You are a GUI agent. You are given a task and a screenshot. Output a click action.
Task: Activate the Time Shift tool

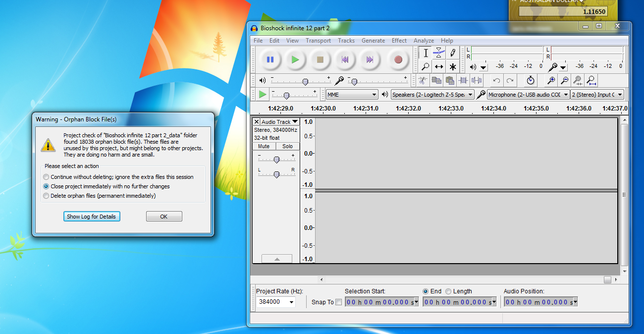click(438, 66)
